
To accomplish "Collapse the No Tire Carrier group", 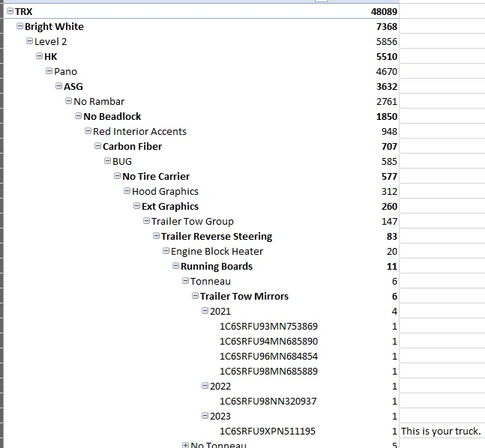I will coord(117,176).
